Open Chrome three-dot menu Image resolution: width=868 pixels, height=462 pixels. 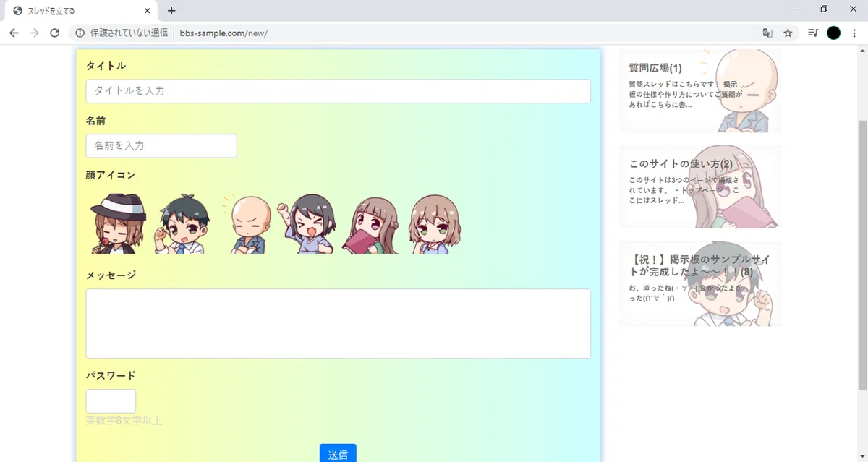point(854,33)
